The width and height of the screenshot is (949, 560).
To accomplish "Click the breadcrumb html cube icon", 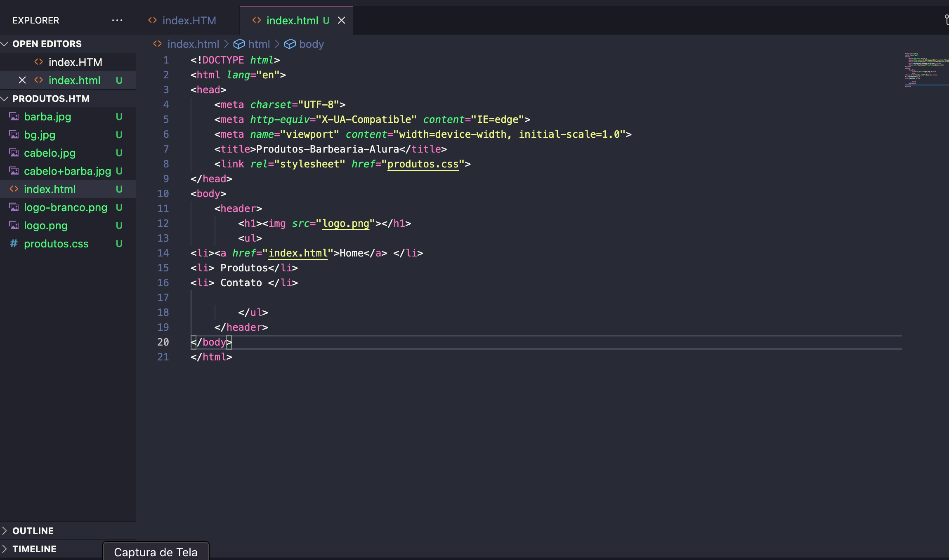I will point(239,44).
